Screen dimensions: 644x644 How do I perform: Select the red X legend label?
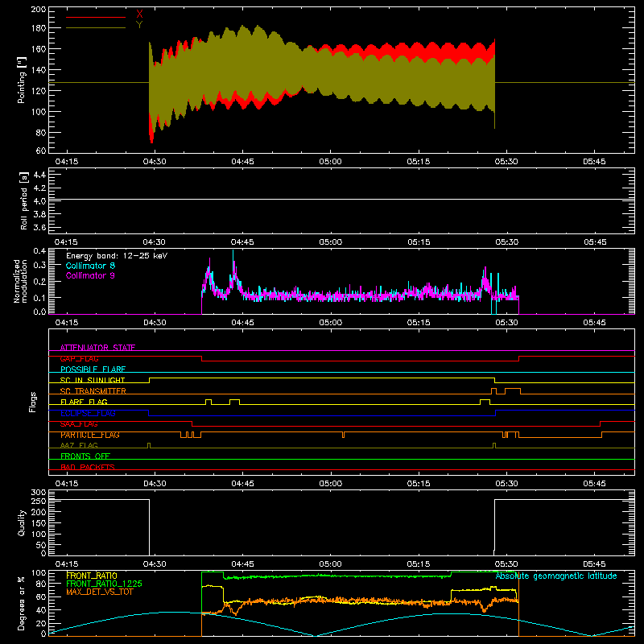(139, 14)
